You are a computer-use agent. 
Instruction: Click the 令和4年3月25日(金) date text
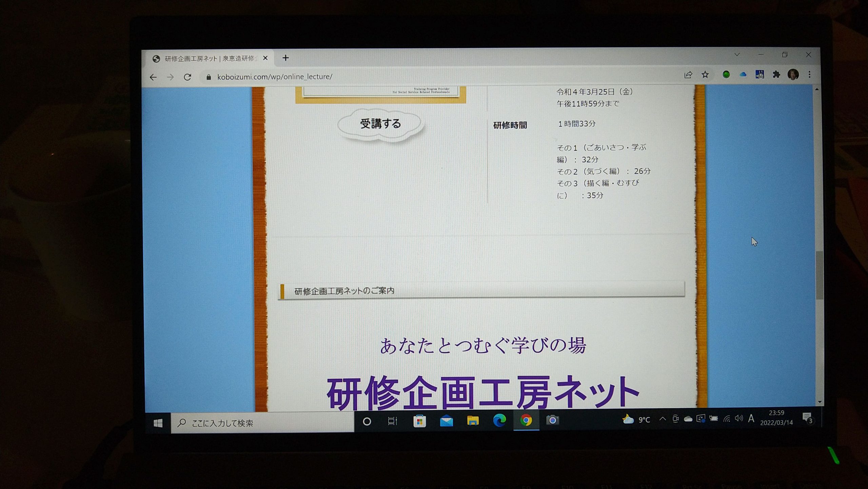pos(595,91)
